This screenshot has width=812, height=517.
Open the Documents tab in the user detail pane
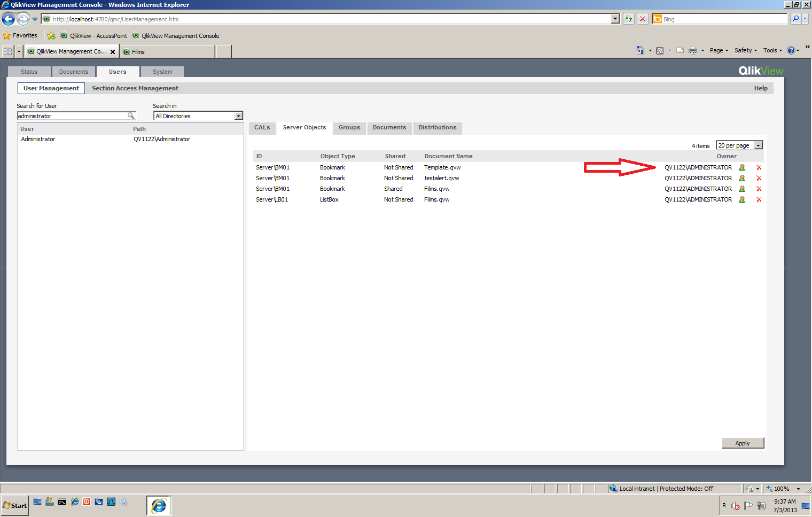pyautogui.click(x=389, y=128)
